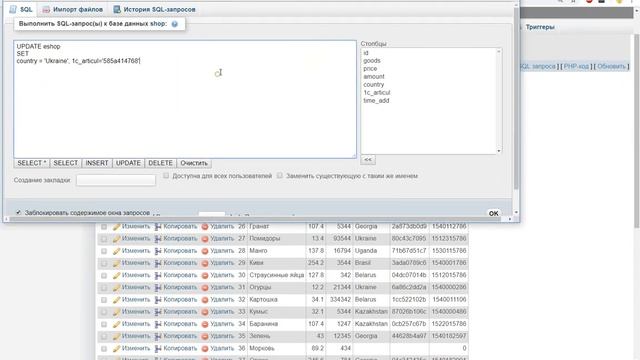Click Удалить link in Зелень row
Image resolution: width=640 pixels, height=360 pixels.
coord(222,336)
